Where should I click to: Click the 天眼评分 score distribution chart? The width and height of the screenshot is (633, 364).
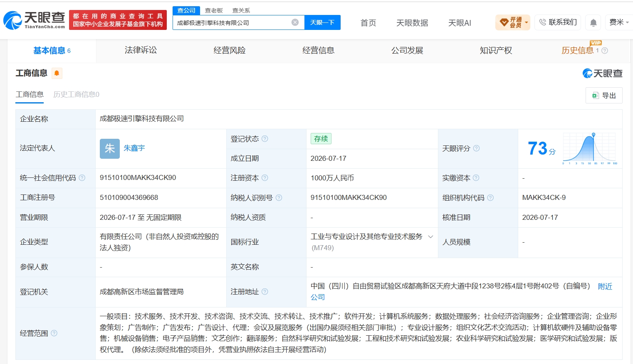click(x=590, y=149)
